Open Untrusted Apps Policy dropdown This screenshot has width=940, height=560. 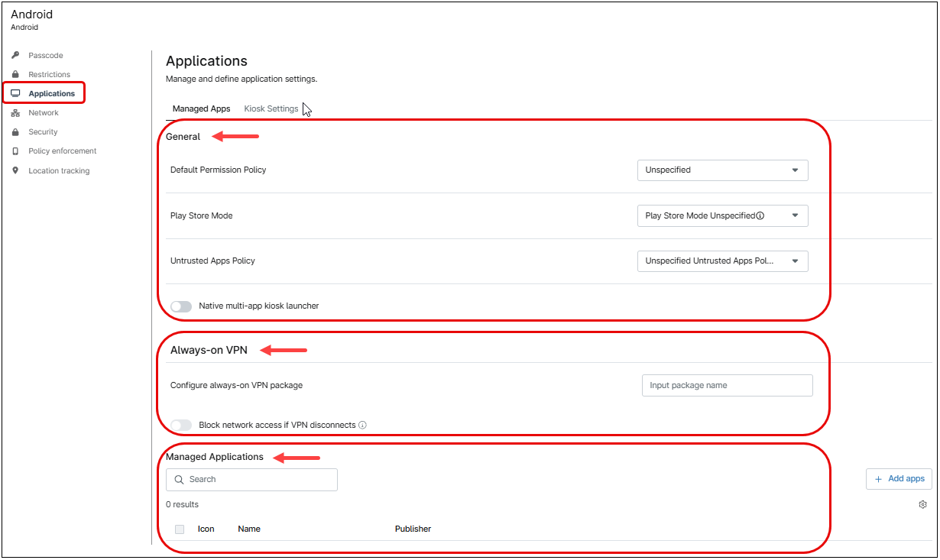click(722, 261)
